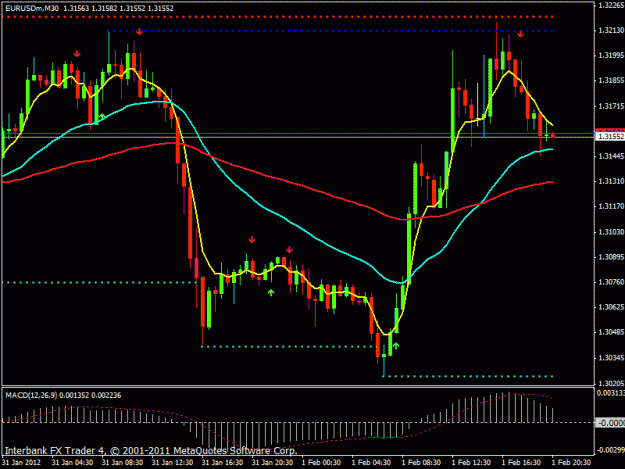Click time axis label 1 Feb 00:30
625x469 pixels.
[x=321, y=462]
